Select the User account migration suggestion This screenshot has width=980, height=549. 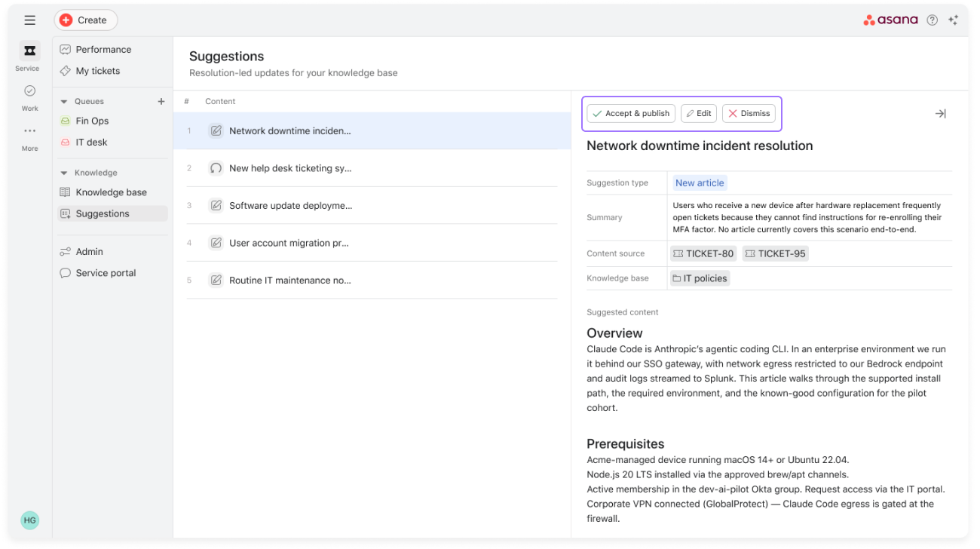coord(372,243)
